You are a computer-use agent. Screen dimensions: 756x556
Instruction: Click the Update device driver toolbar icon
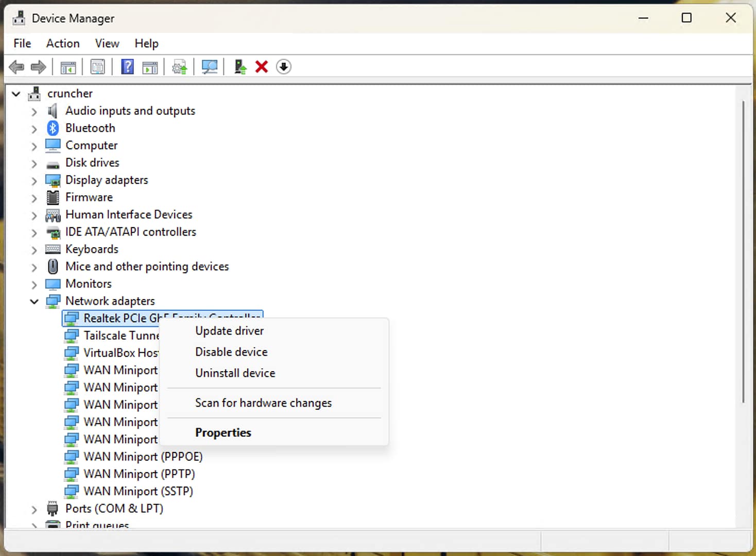pos(239,66)
